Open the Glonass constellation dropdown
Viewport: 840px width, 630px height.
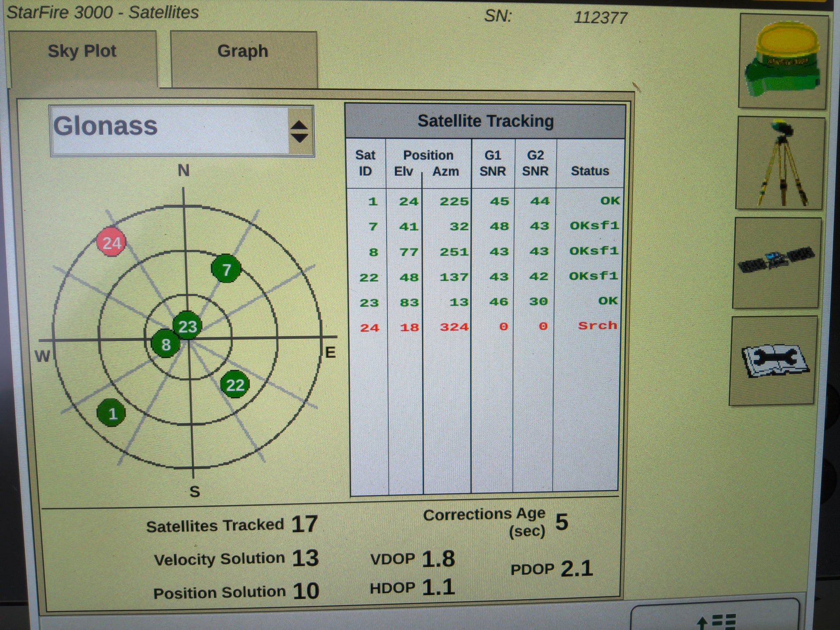point(182,131)
